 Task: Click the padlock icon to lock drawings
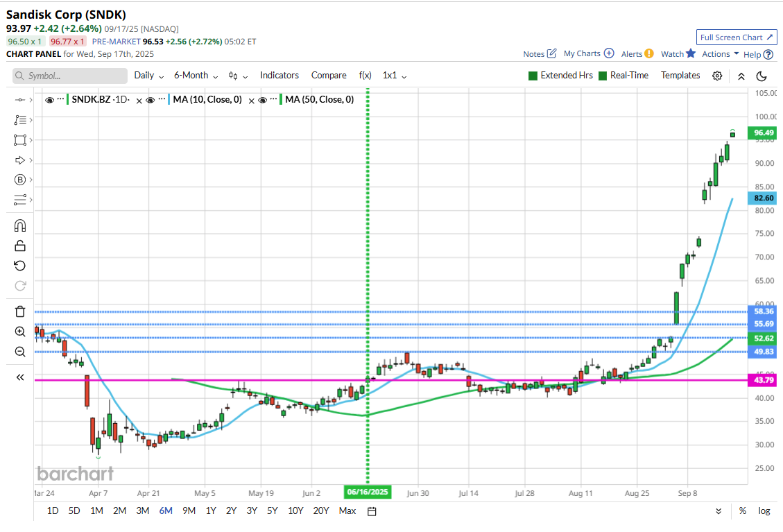tap(20, 245)
